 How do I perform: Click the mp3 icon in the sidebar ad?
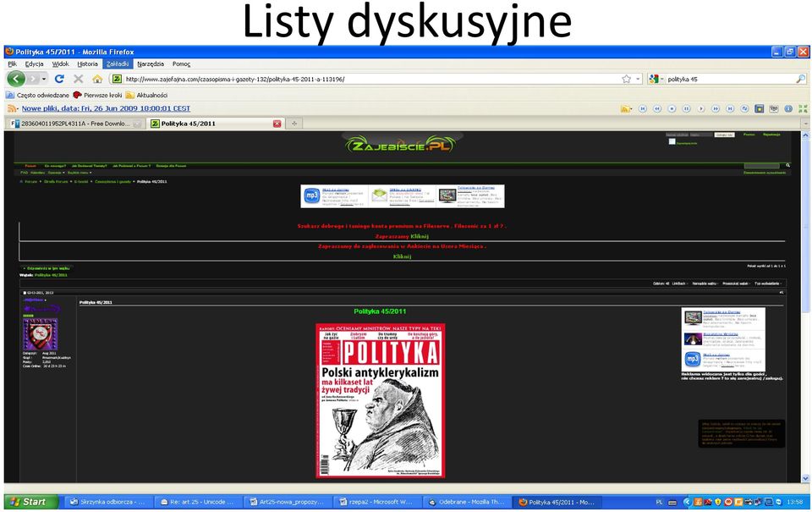[x=693, y=359]
